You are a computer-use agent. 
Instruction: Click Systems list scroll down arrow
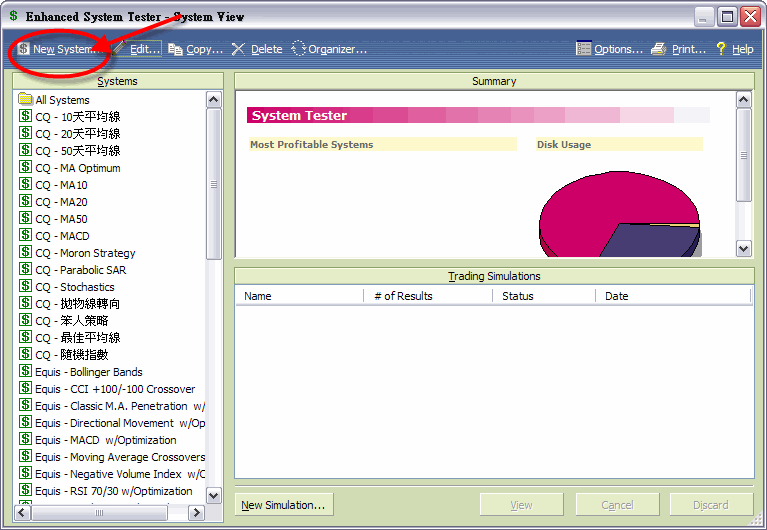coord(214,495)
